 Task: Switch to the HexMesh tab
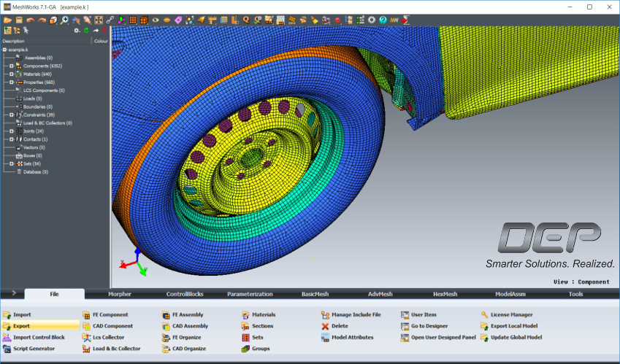445,294
